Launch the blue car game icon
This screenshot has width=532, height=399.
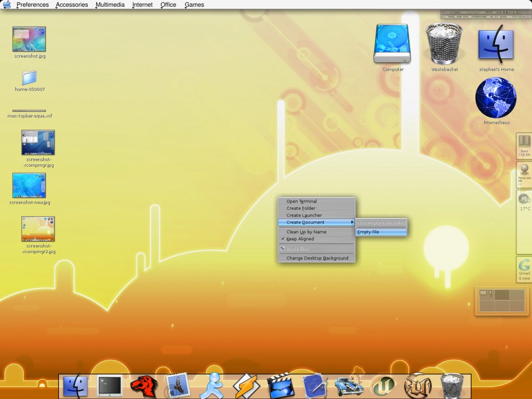(x=349, y=385)
